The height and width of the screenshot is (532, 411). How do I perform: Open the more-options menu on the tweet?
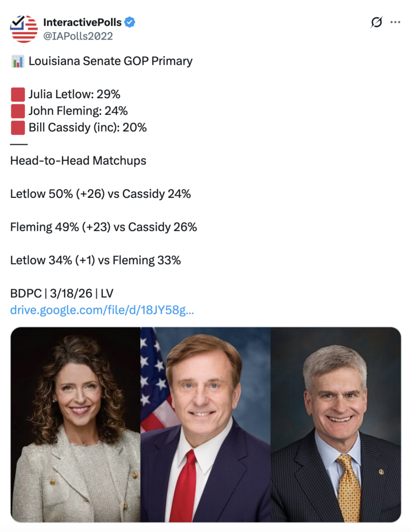click(x=395, y=22)
